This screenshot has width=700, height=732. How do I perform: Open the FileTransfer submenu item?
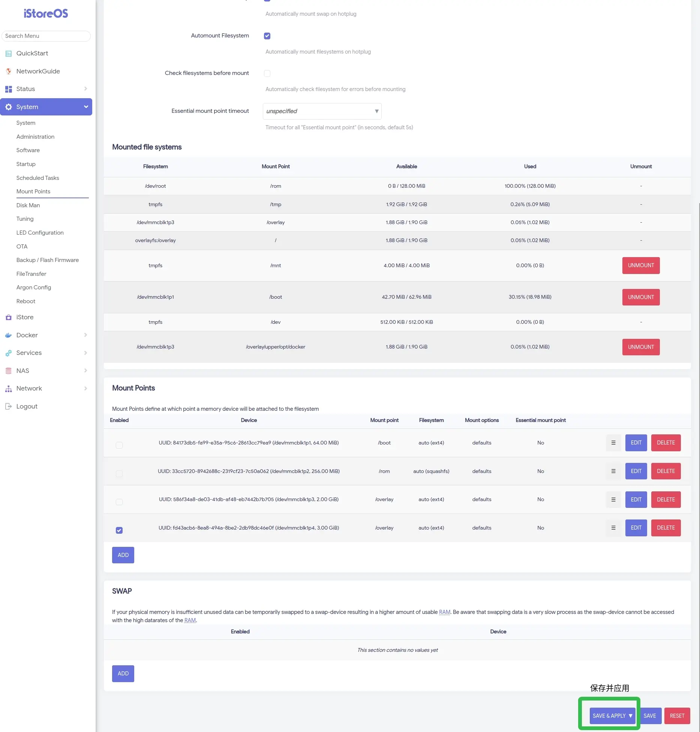tap(31, 274)
